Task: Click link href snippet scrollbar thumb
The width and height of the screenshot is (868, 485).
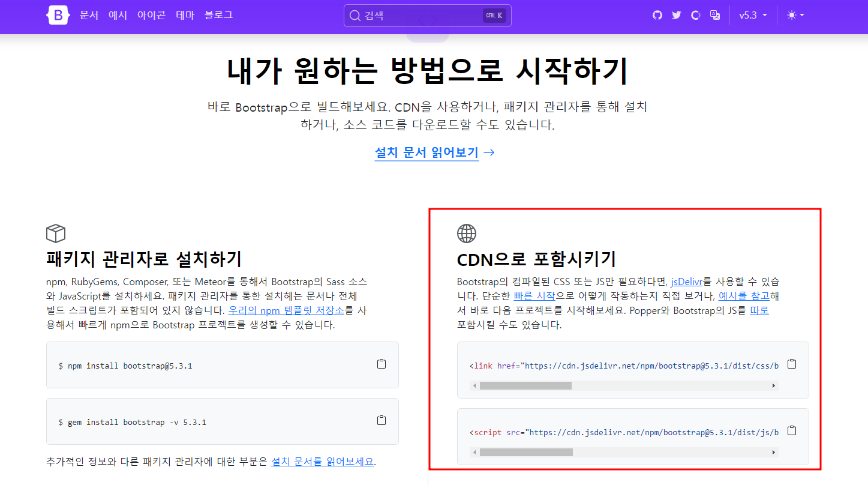Action: point(525,385)
